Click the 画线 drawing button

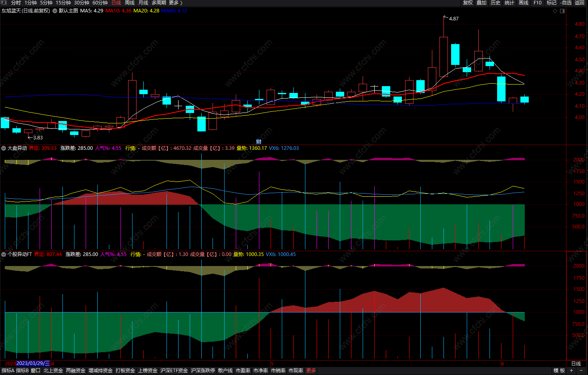[524, 3]
